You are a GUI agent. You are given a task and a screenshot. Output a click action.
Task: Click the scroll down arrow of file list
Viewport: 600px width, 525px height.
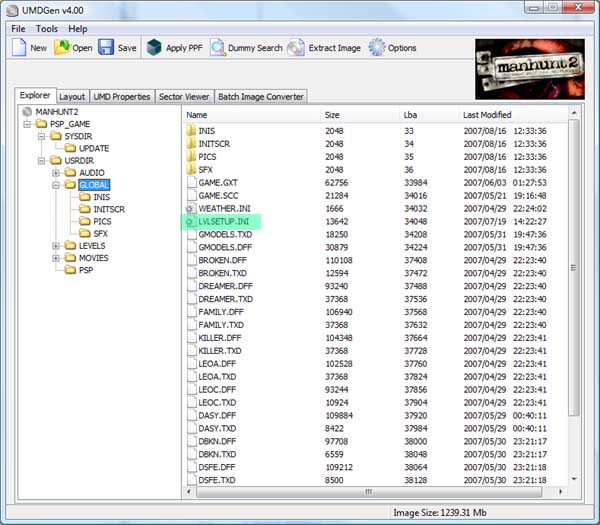574,479
